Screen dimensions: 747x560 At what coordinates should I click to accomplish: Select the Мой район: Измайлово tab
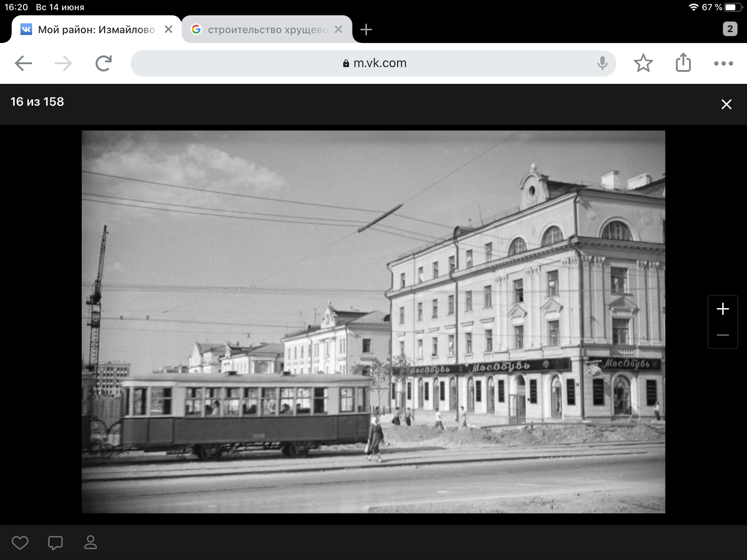coord(91,30)
